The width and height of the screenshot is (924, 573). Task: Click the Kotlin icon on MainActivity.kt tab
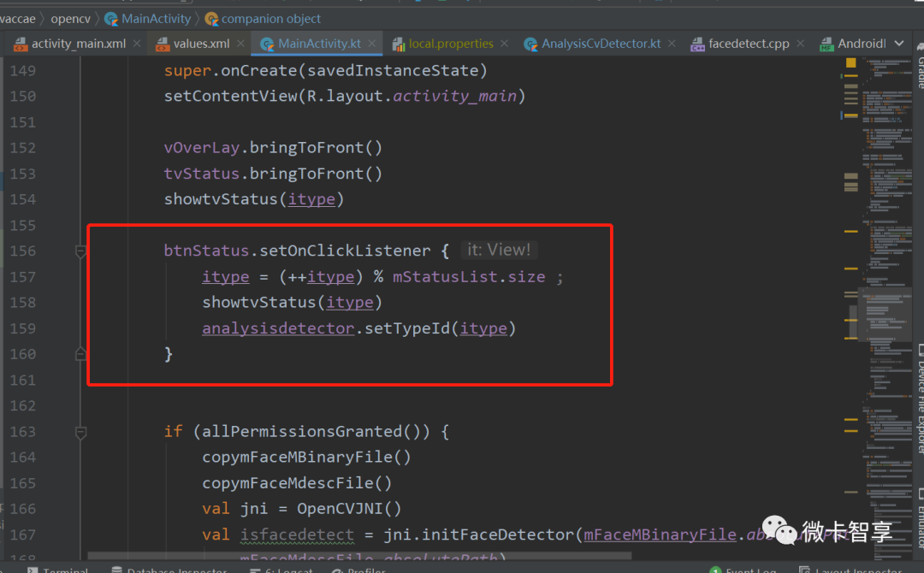(267, 44)
